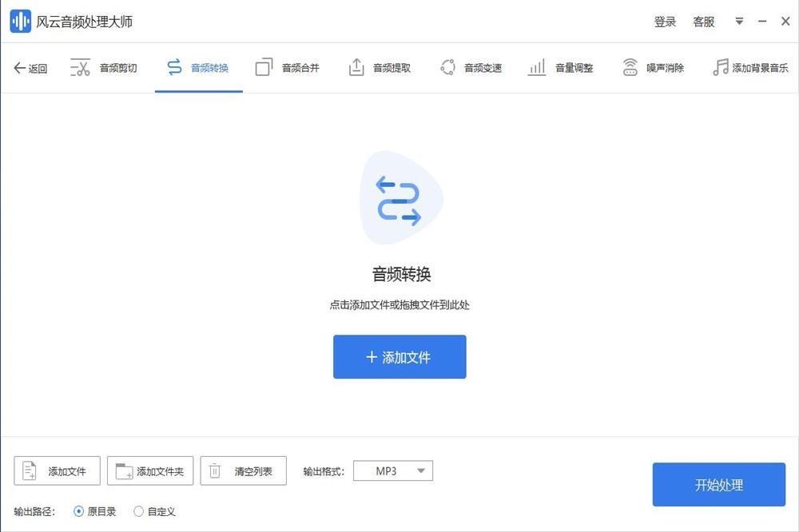Click the 噪声消除 noise icon
The height and width of the screenshot is (532, 799).
pos(630,67)
